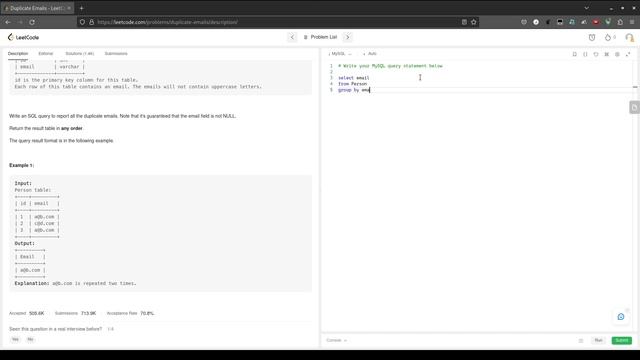Click No for seen in interview
Image resolution: width=640 pixels, height=360 pixels.
(x=30, y=339)
